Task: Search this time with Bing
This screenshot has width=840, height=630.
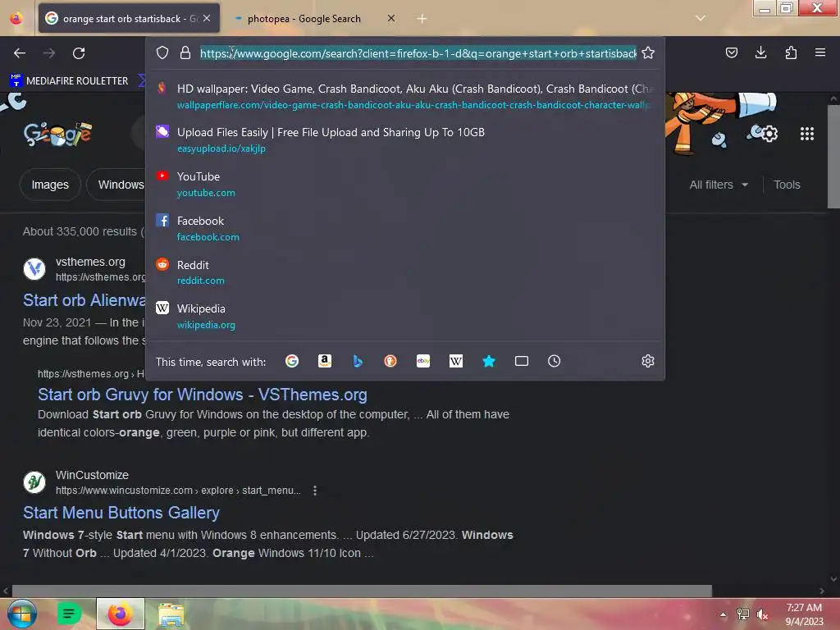Action: pyautogui.click(x=358, y=361)
